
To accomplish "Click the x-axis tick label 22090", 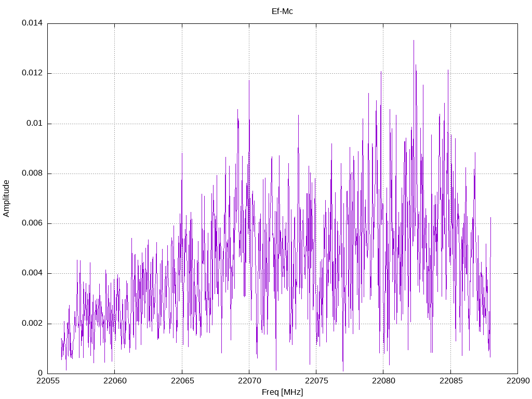I will coord(518,381).
